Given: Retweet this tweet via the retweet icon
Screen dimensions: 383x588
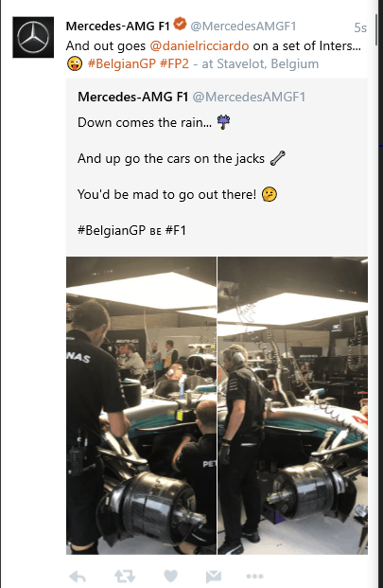Looking at the screenshot, I should [124, 577].
